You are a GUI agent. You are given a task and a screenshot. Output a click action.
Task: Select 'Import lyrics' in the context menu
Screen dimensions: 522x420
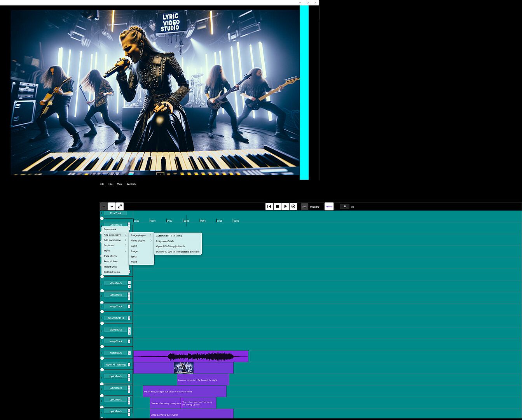115,267
